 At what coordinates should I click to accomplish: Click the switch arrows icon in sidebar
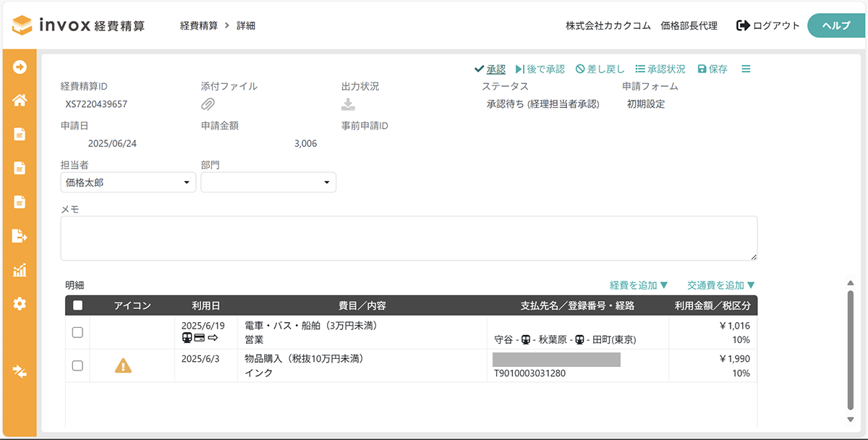[20, 371]
